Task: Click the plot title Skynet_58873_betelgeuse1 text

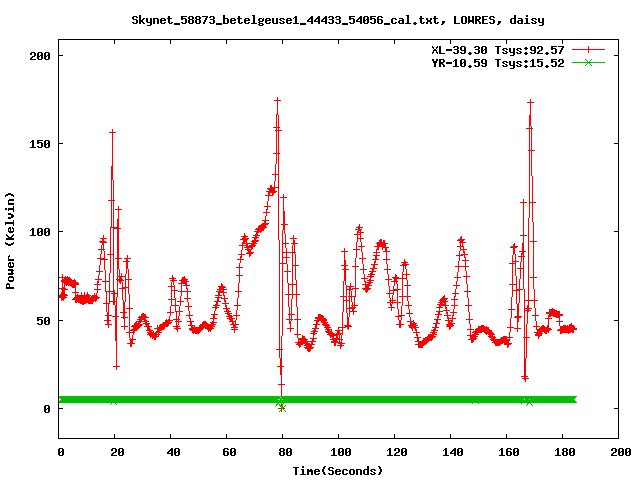Action: (x=337, y=20)
